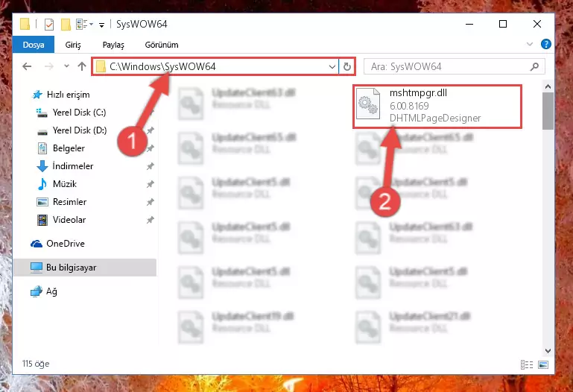The image size is (573, 392).
Task: Click the Forward navigation arrow
Action: [x=48, y=66]
